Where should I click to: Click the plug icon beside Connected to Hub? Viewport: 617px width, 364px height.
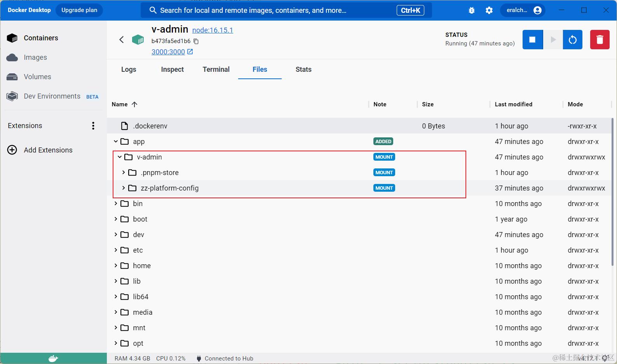click(x=199, y=359)
